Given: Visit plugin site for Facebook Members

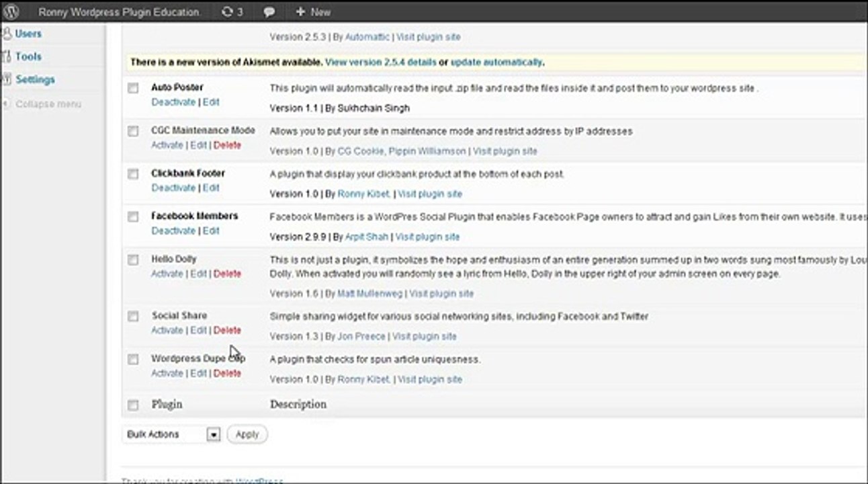Looking at the screenshot, I should point(428,237).
